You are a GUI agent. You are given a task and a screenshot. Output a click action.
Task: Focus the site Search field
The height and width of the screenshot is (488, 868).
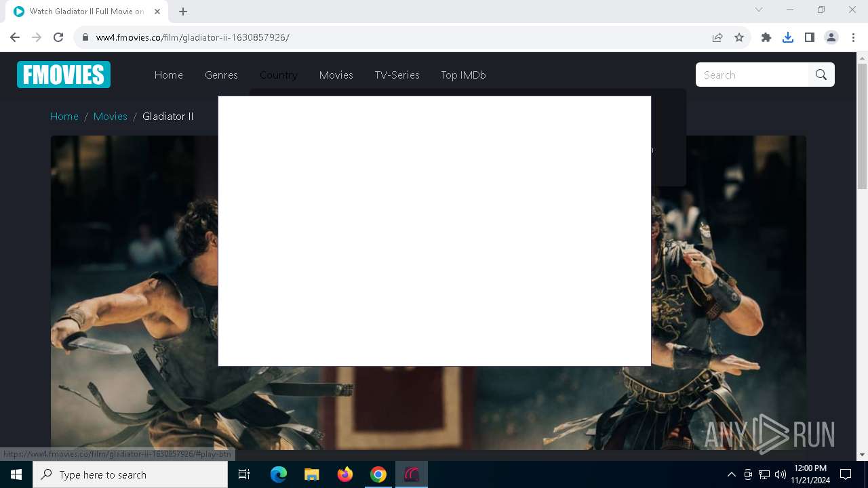click(752, 75)
